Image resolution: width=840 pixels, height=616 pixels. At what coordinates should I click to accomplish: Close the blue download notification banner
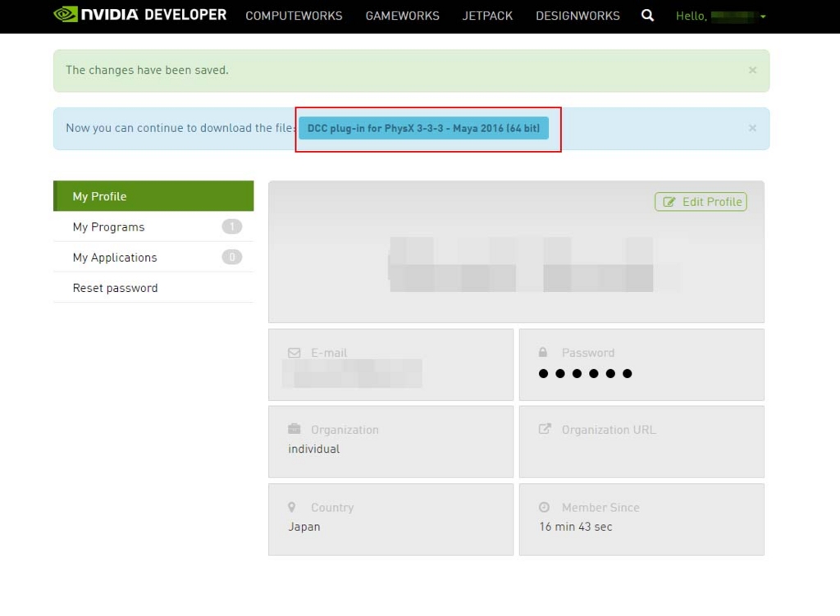click(x=752, y=128)
